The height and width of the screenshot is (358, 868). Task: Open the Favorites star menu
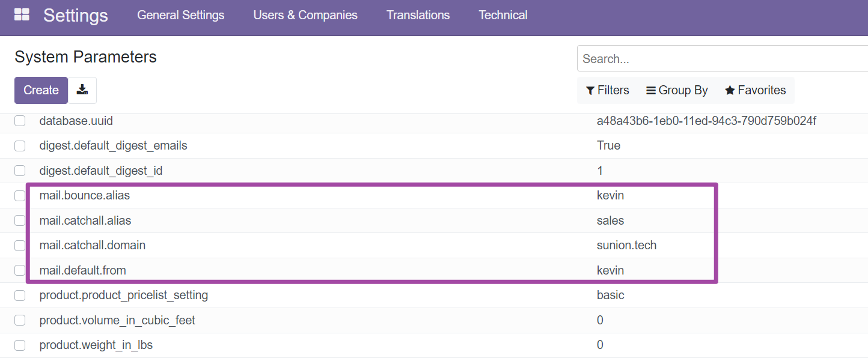(755, 90)
